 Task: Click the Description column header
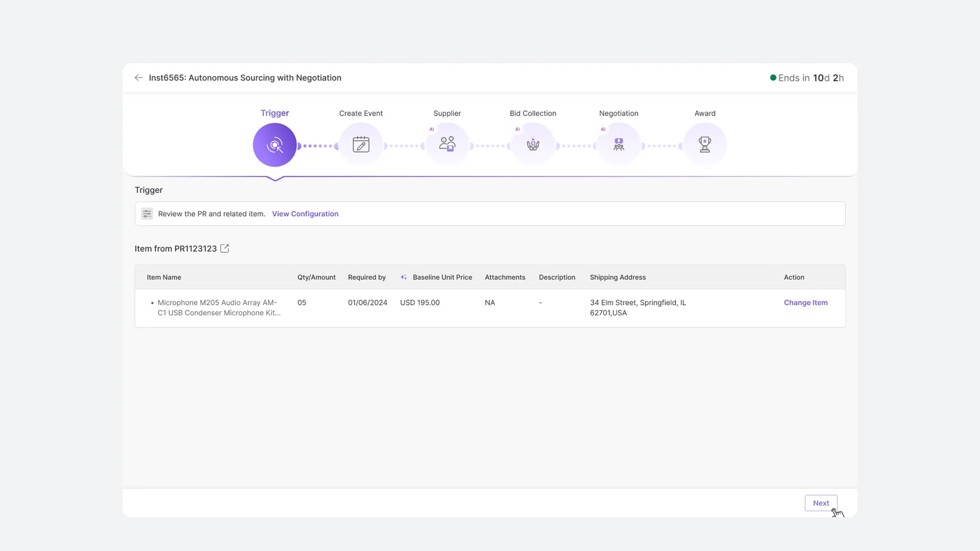click(557, 277)
